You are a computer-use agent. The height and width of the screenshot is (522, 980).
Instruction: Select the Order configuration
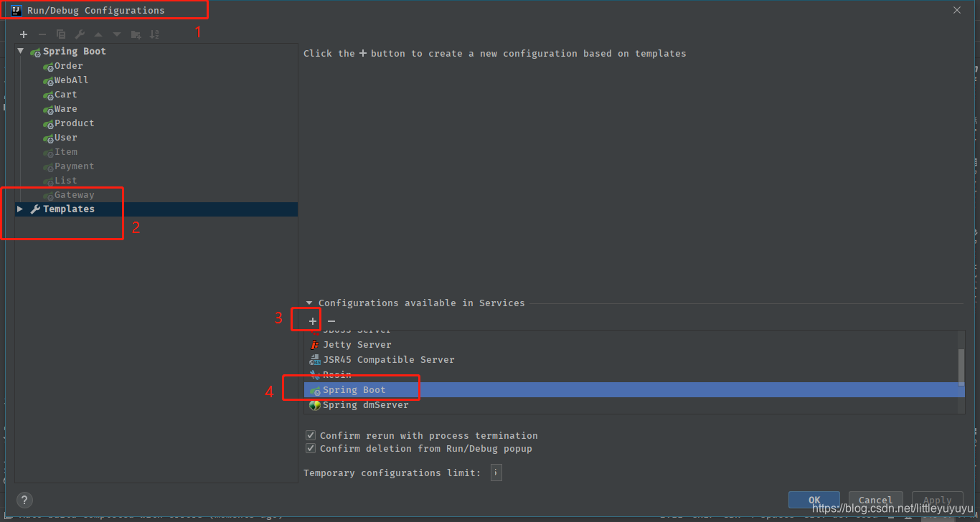69,66
